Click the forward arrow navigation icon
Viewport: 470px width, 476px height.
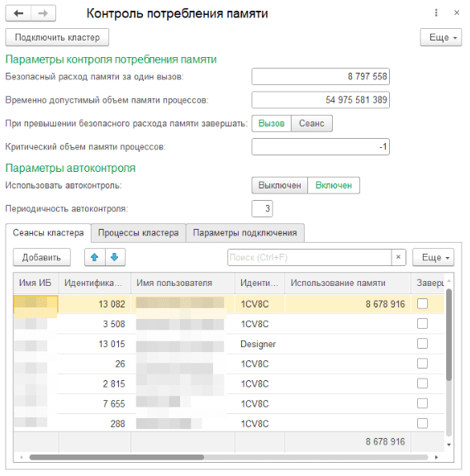(43, 13)
